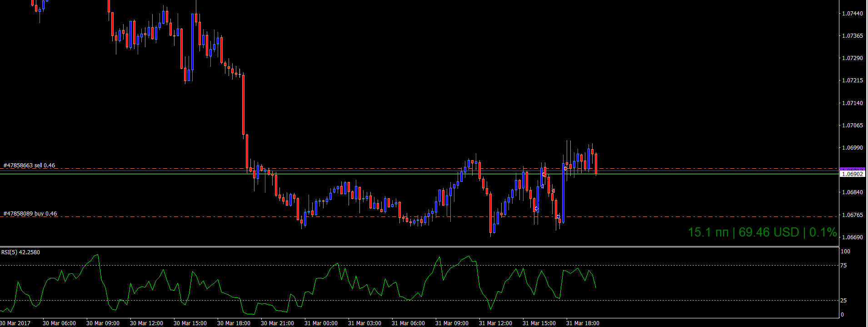Click RSI scale value 100
The image size is (868, 327).
tap(845, 252)
